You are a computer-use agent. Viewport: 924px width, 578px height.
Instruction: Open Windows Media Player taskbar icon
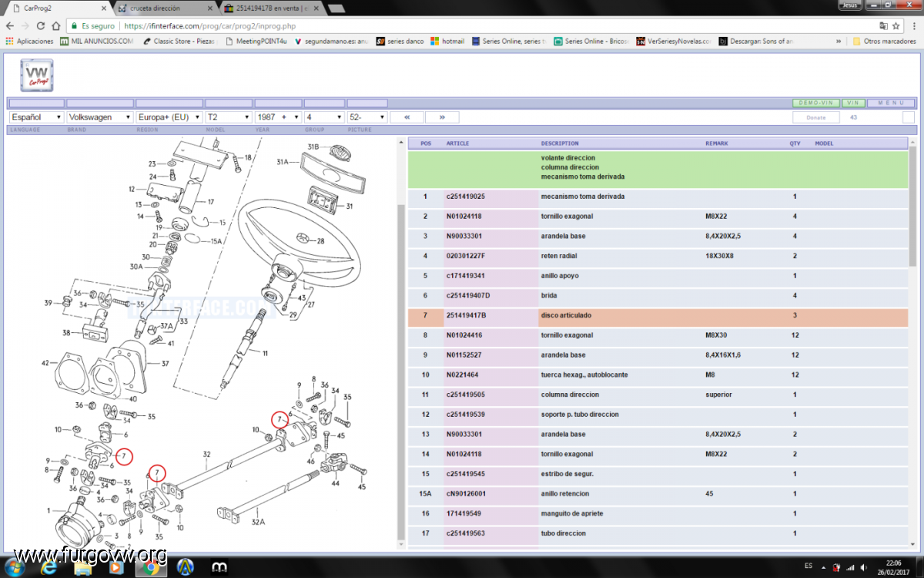click(x=115, y=566)
